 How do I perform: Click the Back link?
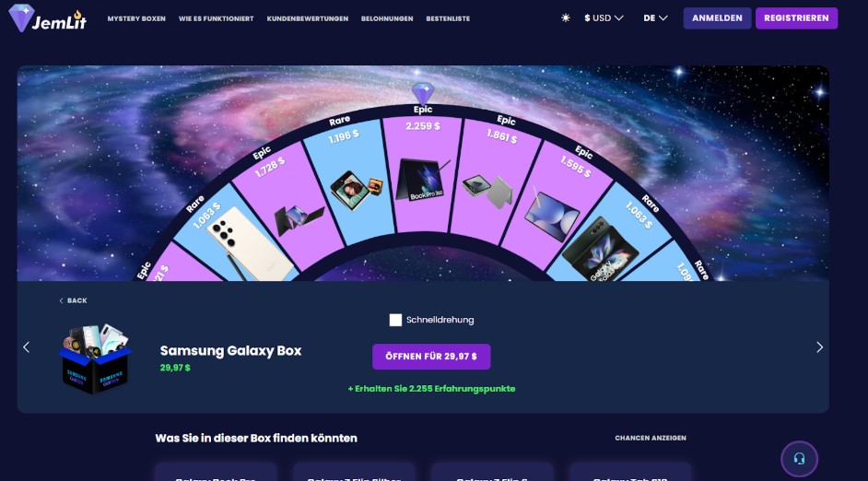click(x=73, y=300)
